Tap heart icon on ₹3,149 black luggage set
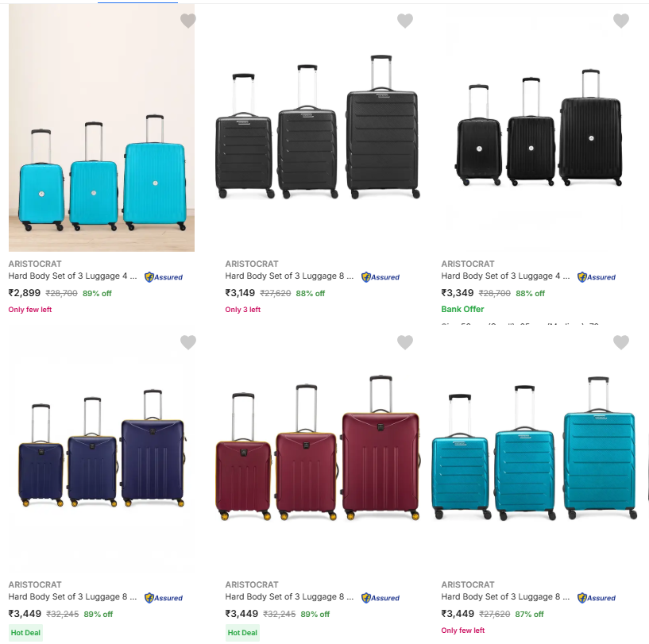The image size is (649, 644). 405,21
